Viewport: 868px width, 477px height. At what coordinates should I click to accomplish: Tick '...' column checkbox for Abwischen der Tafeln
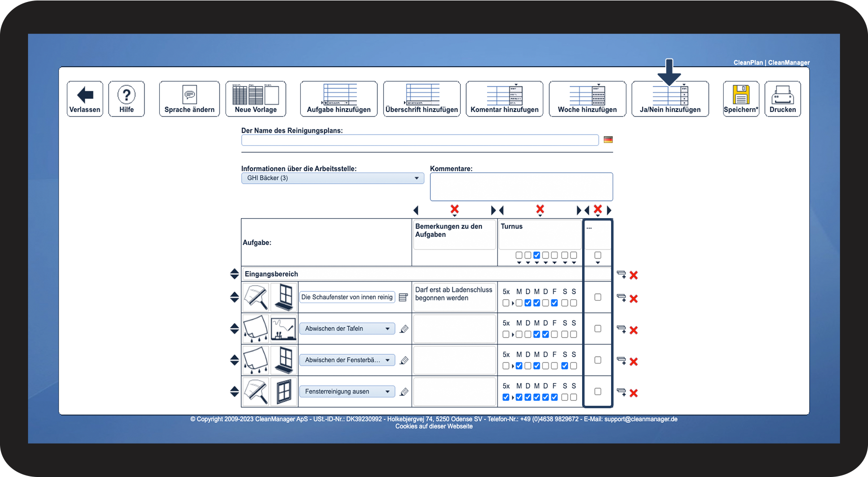(x=598, y=329)
